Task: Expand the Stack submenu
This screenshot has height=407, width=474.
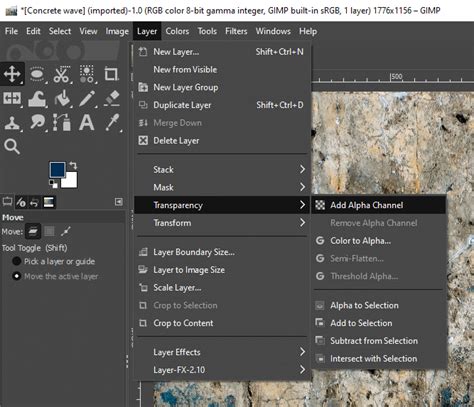Action: (222, 169)
